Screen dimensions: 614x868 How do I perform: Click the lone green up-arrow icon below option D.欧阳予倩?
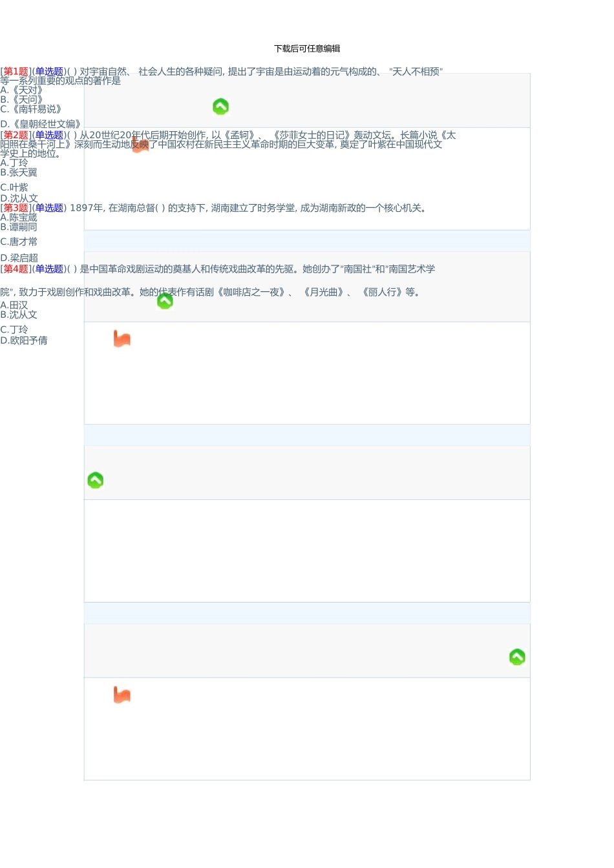coord(96,480)
